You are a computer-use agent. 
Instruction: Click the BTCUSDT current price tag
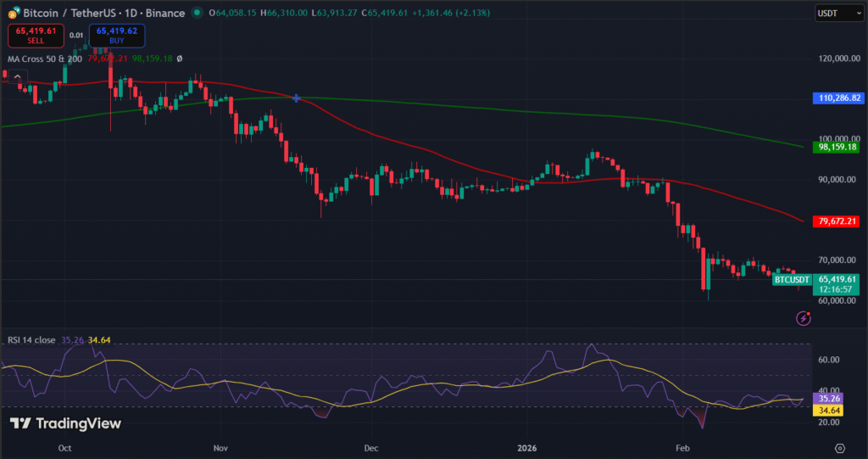tap(793, 279)
